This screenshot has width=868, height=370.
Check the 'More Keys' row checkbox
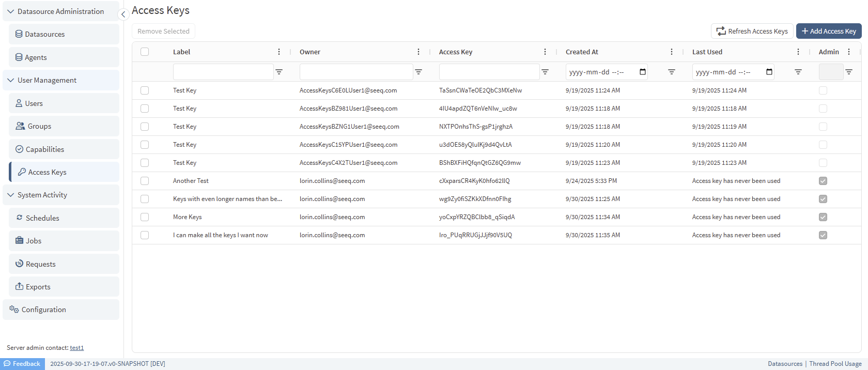tap(145, 217)
